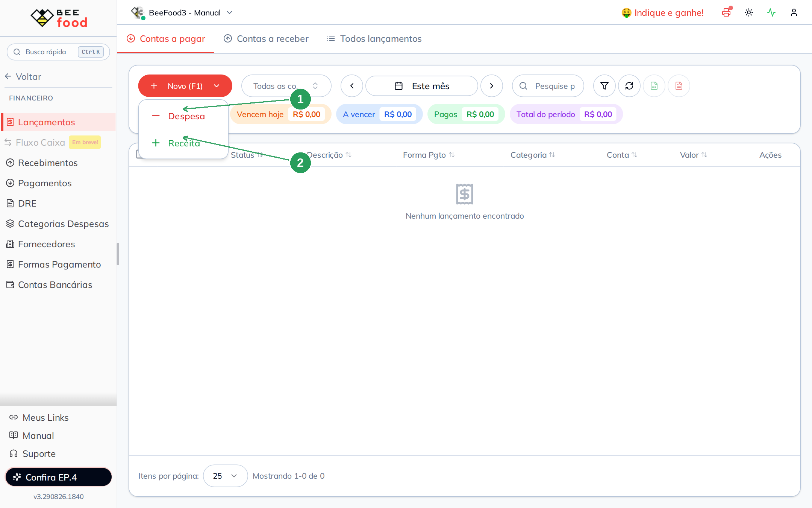812x508 pixels.
Task: Switch to Contas a receber tab
Action: pyautogui.click(x=266, y=39)
